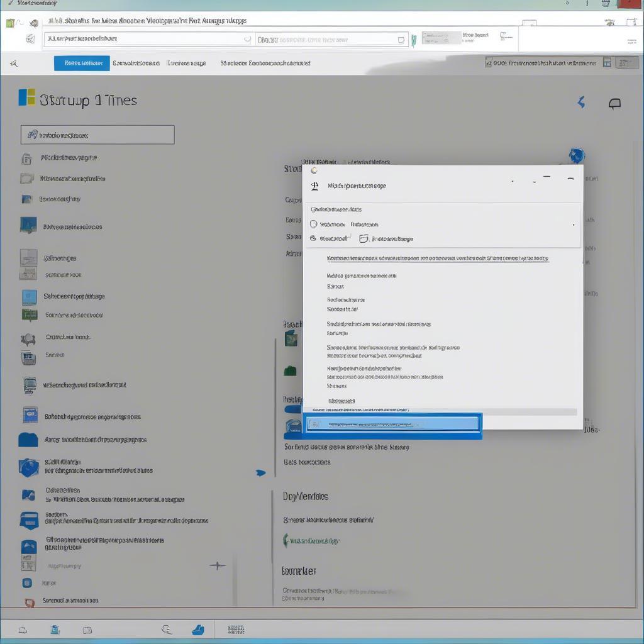644x644 pixels.
Task: Click the blue arrow icon at the left list's right edge
Action: (261, 473)
